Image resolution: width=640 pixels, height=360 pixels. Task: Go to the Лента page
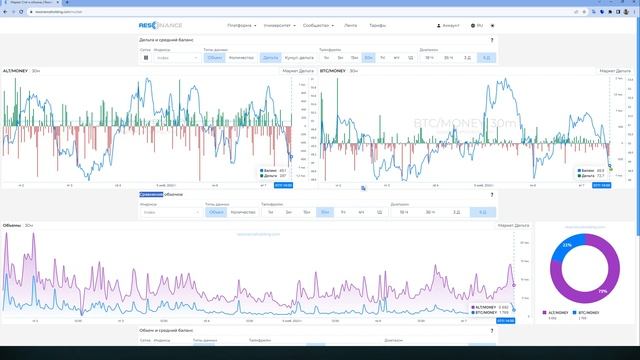tap(350, 25)
